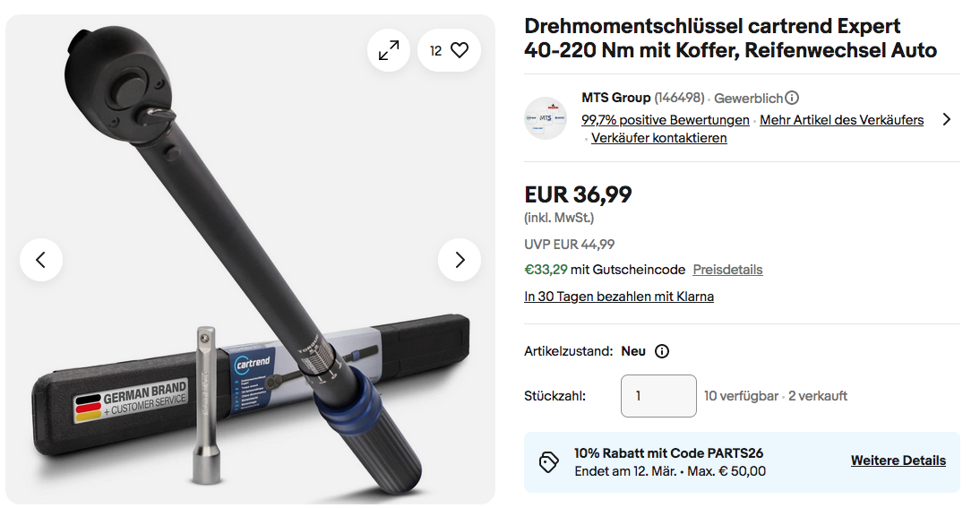Open Preisdetails link
Image resolution: width=980 pixels, height=508 pixels.
point(727,270)
